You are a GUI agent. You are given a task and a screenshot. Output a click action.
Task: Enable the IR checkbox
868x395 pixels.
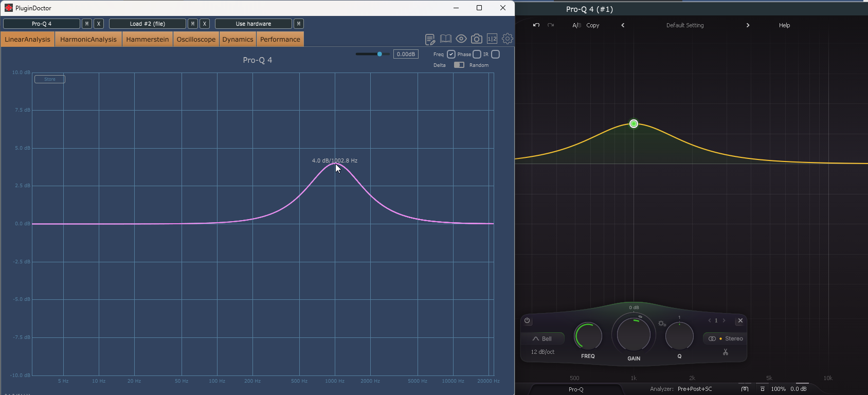coord(495,55)
